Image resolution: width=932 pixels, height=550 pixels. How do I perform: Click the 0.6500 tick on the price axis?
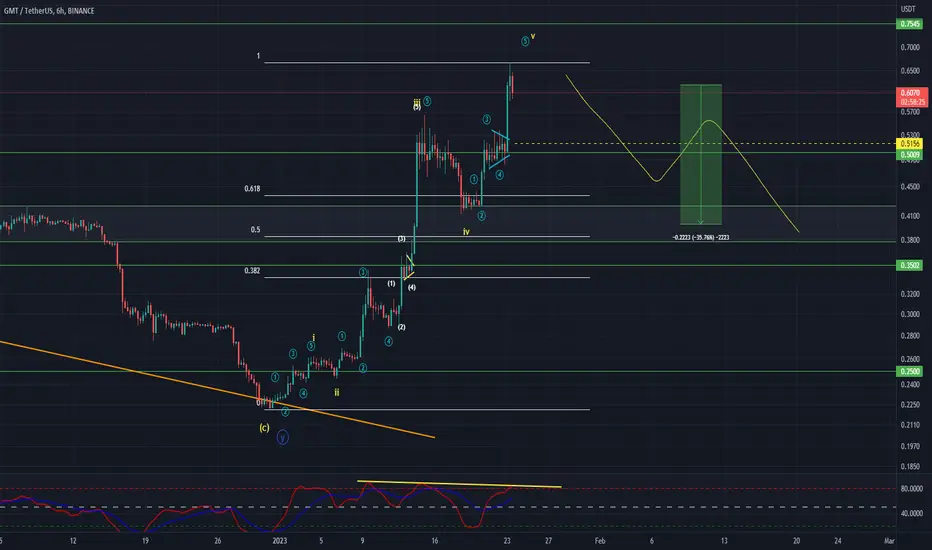(x=910, y=71)
